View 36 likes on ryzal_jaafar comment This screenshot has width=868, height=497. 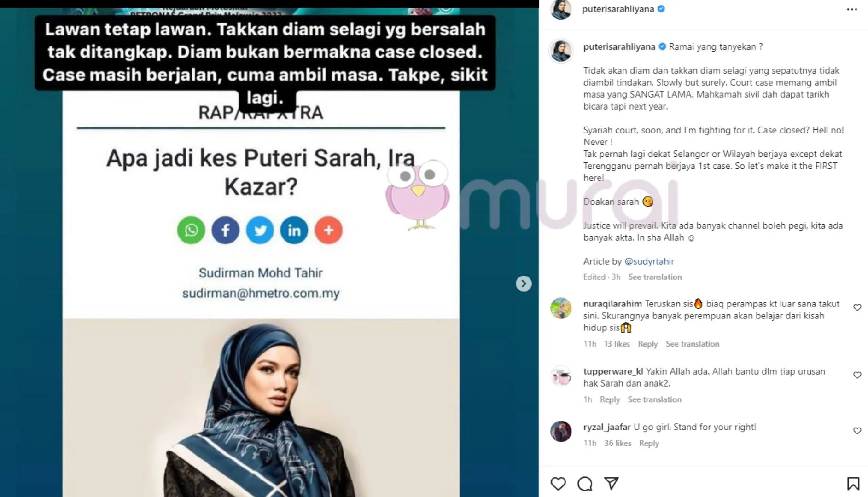pyautogui.click(x=618, y=443)
